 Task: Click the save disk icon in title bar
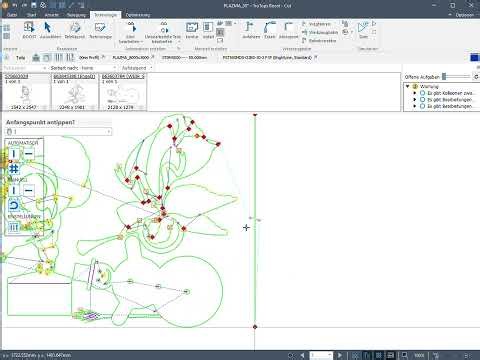click(34, 5)
